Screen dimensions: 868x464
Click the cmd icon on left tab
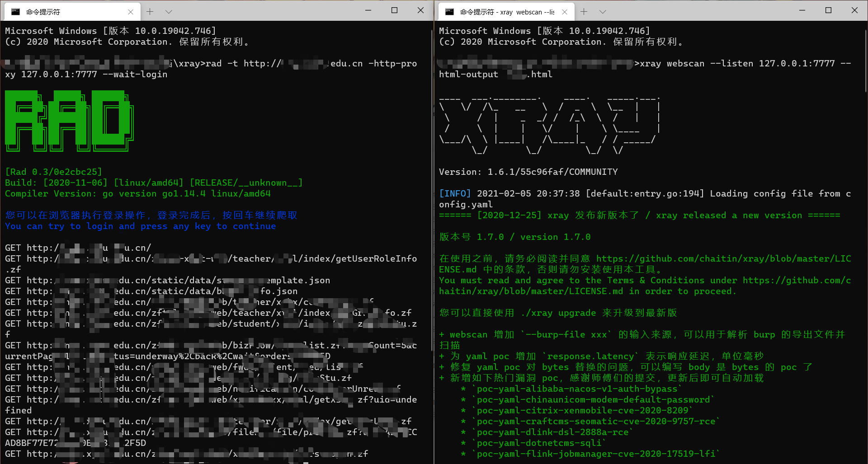16,12
